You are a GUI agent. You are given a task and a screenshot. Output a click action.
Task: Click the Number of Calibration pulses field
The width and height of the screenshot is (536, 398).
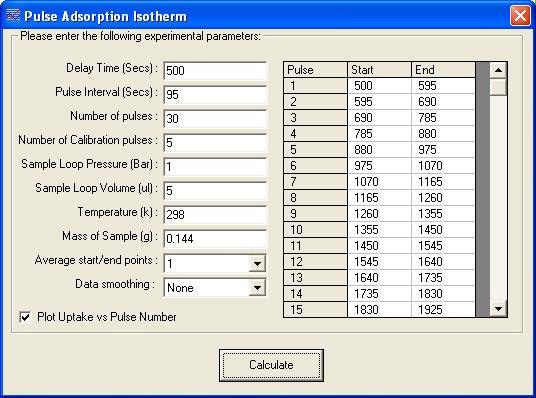215,143
